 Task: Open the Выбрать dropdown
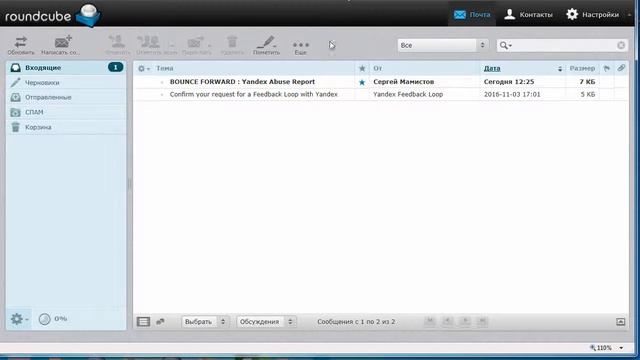(x=205, y=322)
